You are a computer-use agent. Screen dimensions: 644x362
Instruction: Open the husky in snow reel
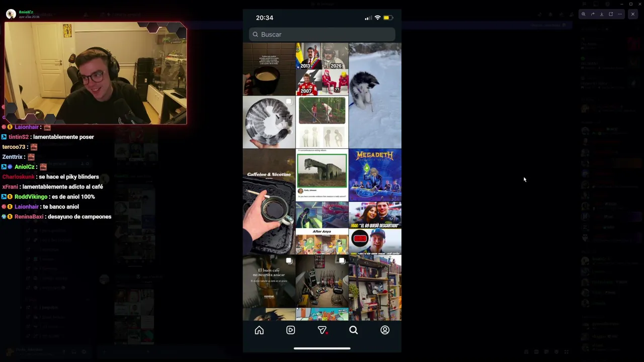pyautogui.click(x=375, y=96)
